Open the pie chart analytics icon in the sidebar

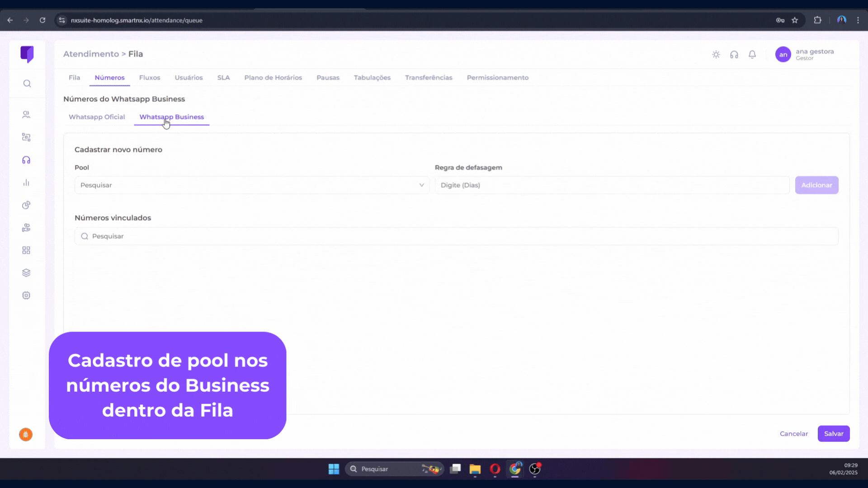click(26, 205)
